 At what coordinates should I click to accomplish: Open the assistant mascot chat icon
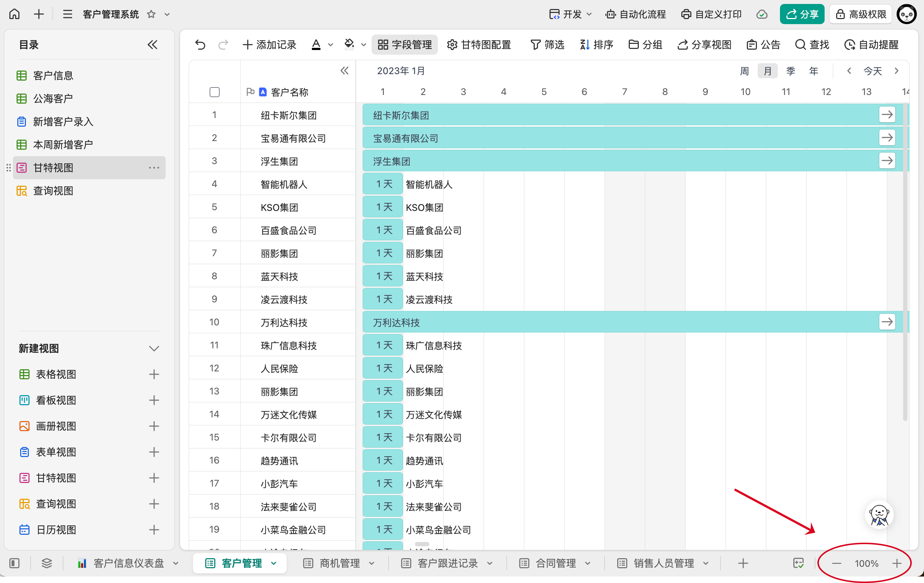(879, 515)
